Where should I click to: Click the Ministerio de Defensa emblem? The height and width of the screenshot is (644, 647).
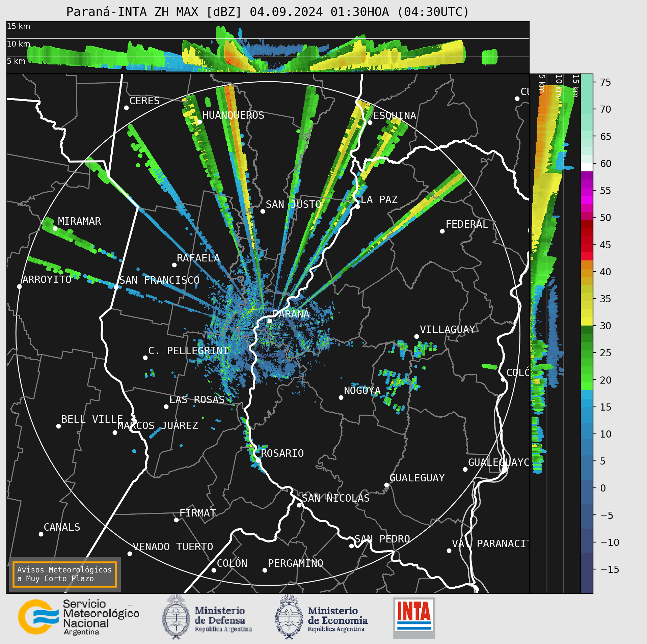[x=176, y=617]
